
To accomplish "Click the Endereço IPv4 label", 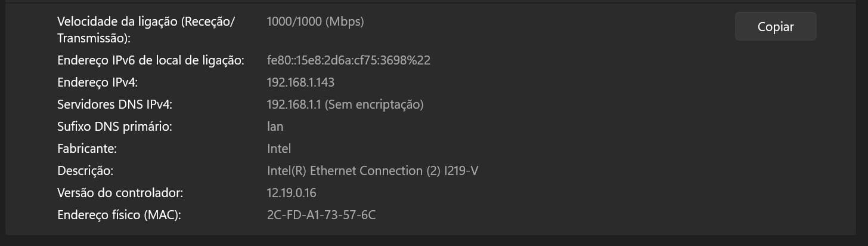I will (x=98, y=82).
